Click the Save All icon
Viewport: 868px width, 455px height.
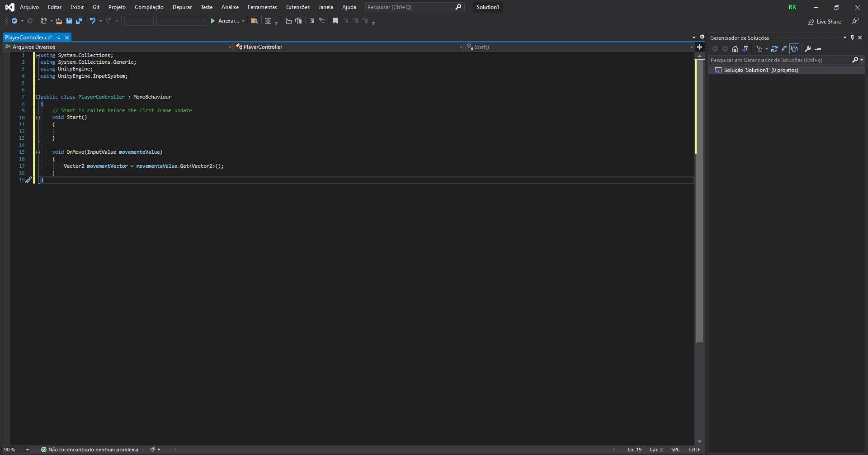pyautogui.click(x=79, y=21)
